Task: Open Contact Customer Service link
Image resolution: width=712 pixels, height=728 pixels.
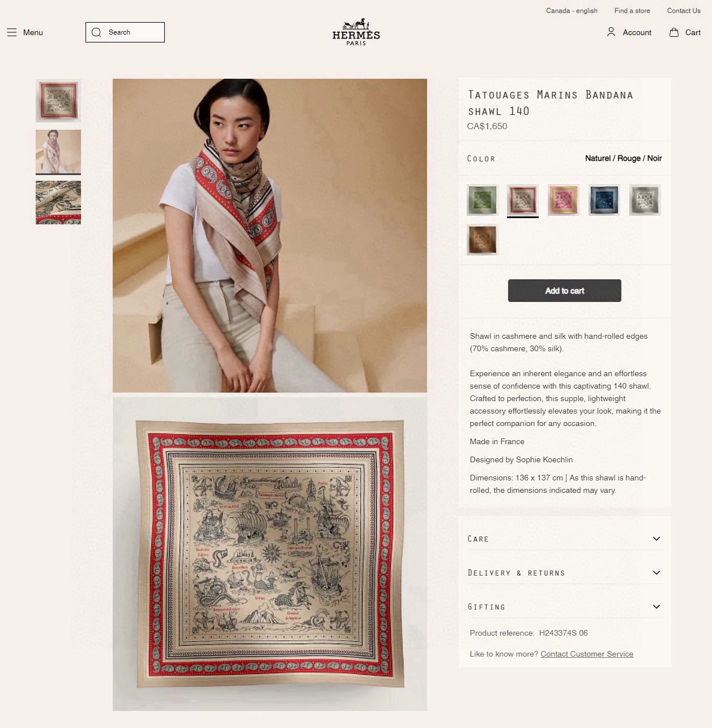Action: pos(587,654)
